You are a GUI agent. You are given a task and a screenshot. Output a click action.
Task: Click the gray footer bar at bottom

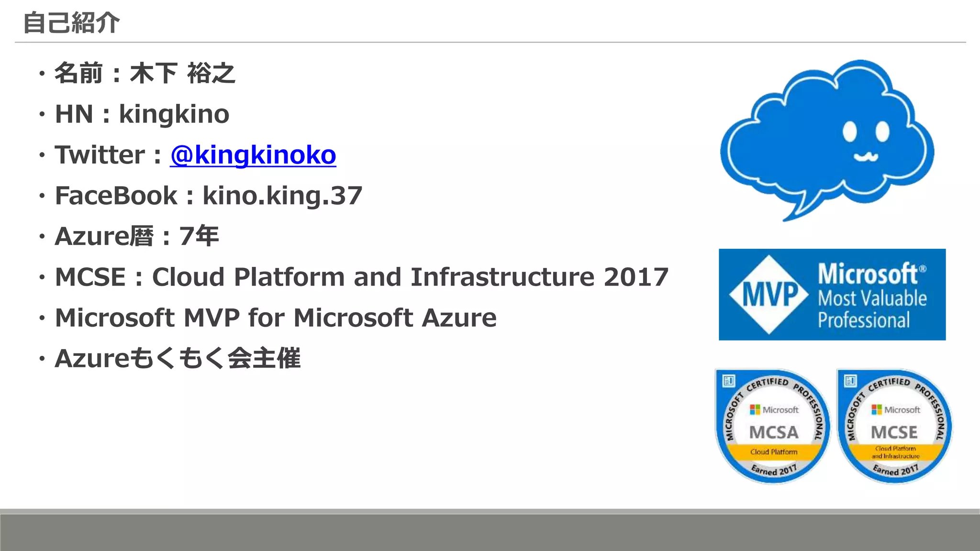[x=490, y=532]
